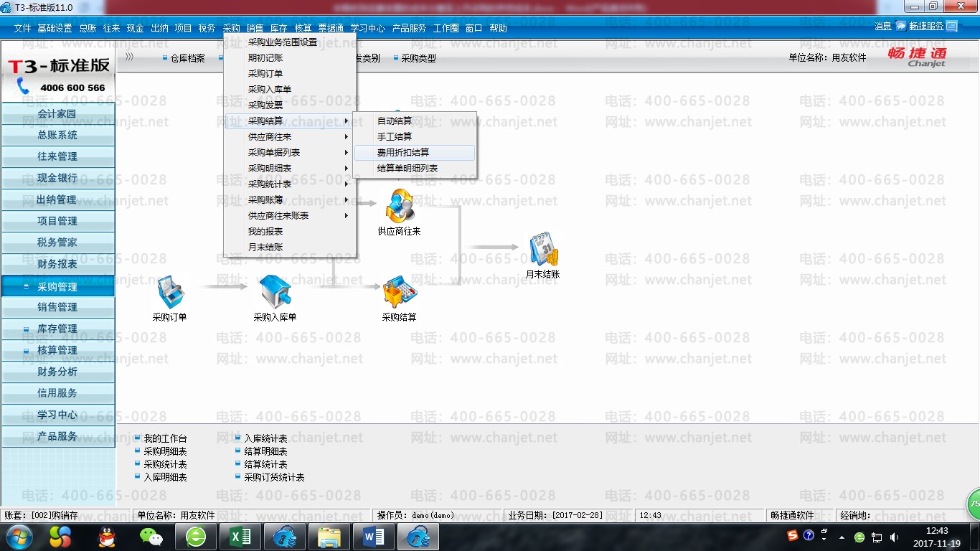Open the 我的工作台 link
The image size is (980, 551).
165,438
